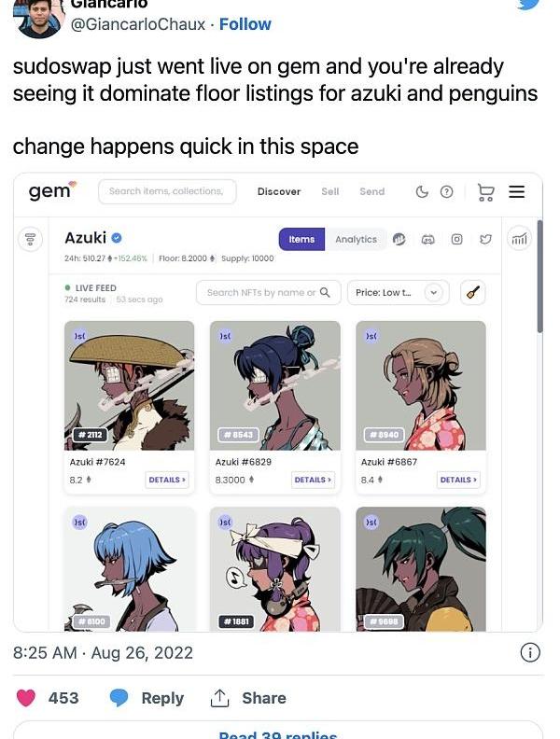The image size is (560, 739).
Task: Focus the Search NFTs by name field
Action: click(x=268, y=293)
